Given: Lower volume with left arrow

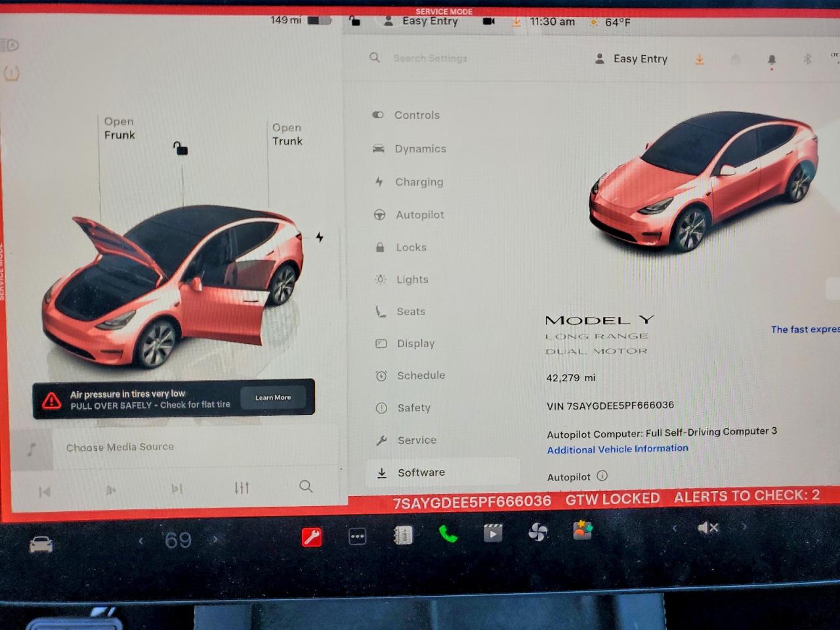Looking at the screenshot, I should (x=674, y=528).
